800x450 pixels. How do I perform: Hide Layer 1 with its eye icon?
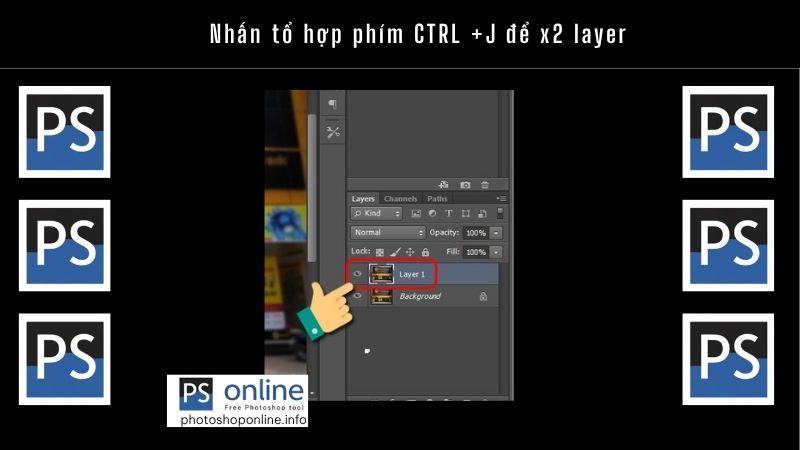(357, 274)
